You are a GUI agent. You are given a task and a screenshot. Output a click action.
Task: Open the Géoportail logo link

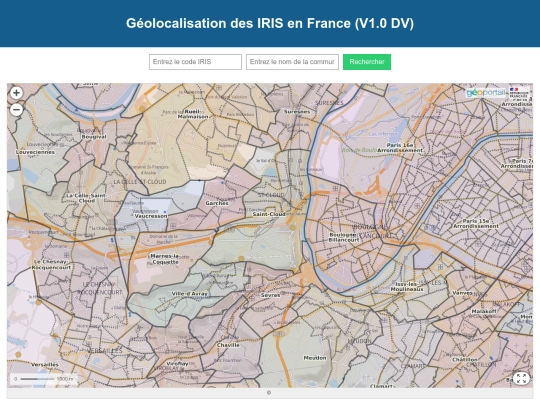point(486,93)
